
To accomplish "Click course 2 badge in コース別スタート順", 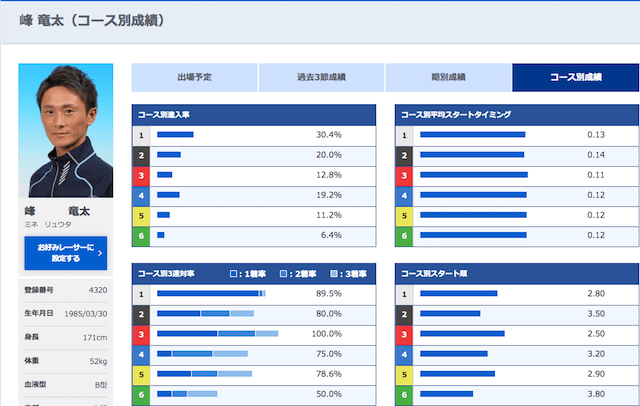I will coord(404,314).
